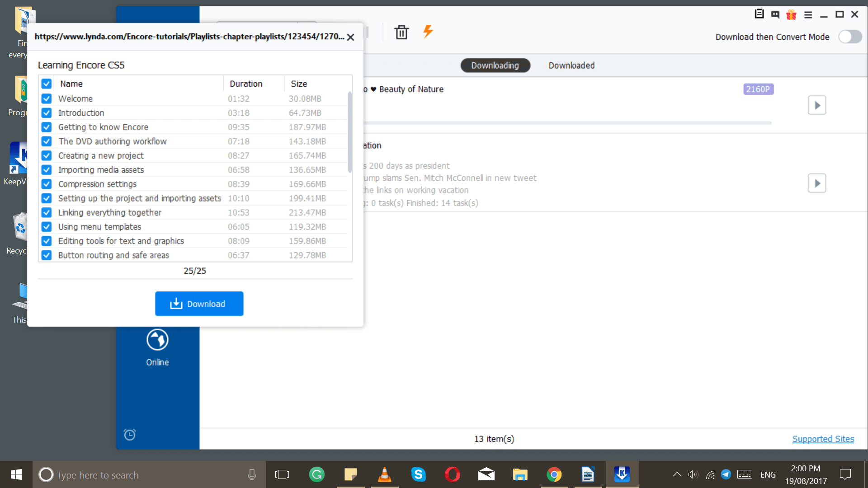Screen dimensions: 868x488
Task: Uncheck Linking everything together checkbox
Action: pyautogui.click(x=47, y=212)
